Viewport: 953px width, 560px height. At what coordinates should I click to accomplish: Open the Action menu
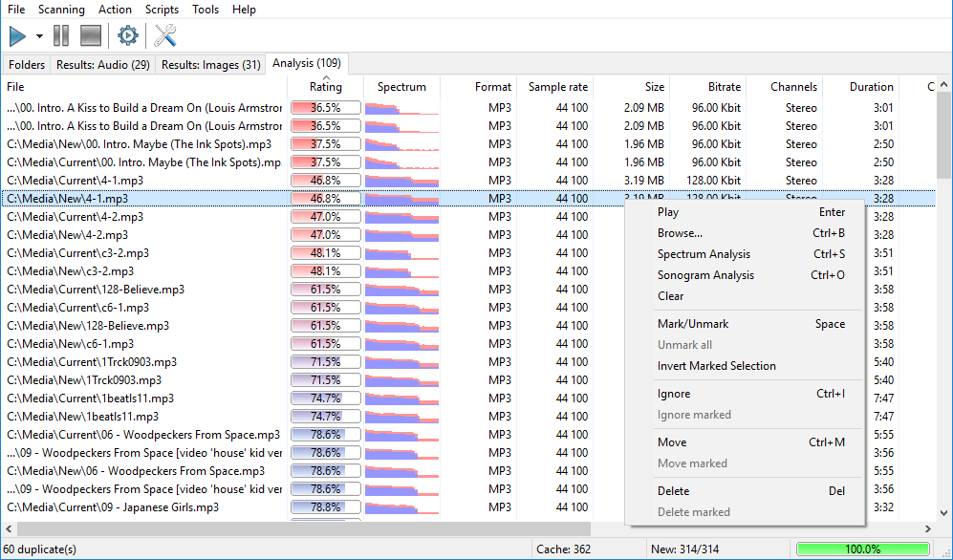[115, 10]
